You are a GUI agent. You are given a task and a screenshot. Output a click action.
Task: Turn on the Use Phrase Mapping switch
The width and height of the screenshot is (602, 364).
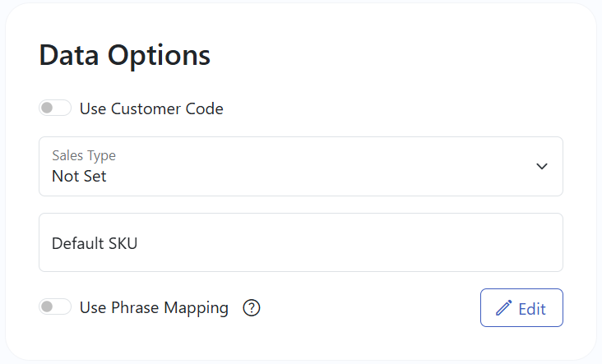55,306
